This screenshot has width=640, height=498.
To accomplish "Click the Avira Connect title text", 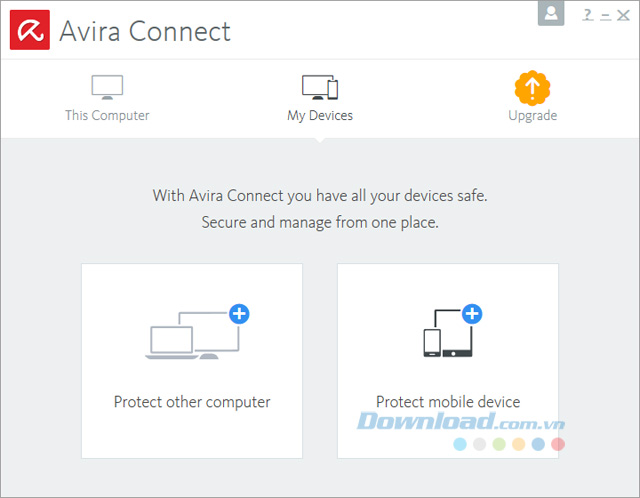I will click(145, 31).
